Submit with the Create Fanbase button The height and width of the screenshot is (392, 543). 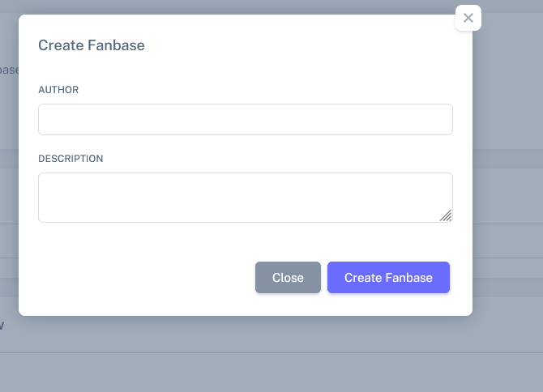pyautogui.click(x=388, y=278)
